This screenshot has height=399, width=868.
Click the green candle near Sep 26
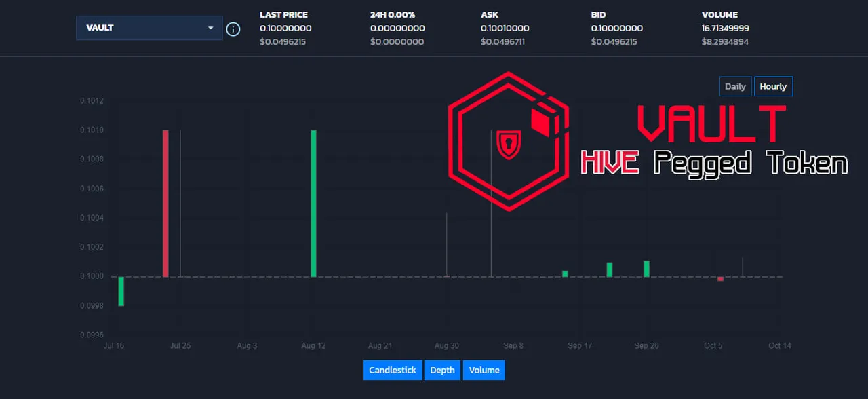pyautogui.click(x=647, y=269)
